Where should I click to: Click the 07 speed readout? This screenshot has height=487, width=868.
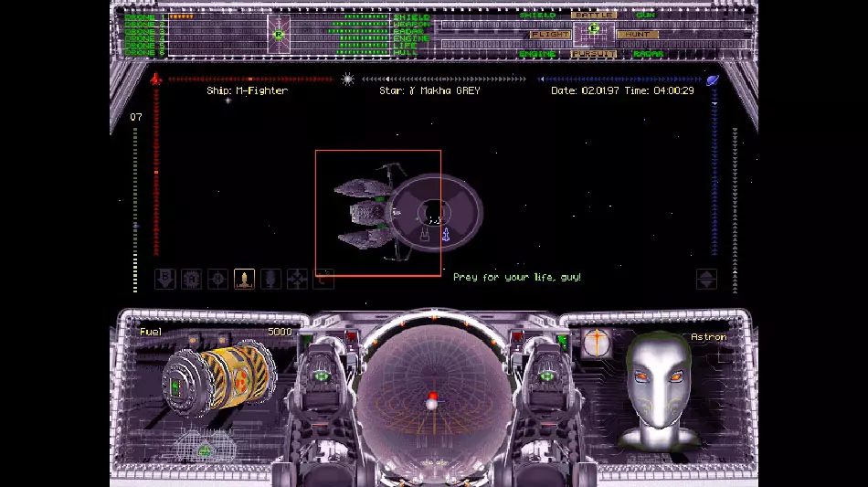tap(135, 117)
